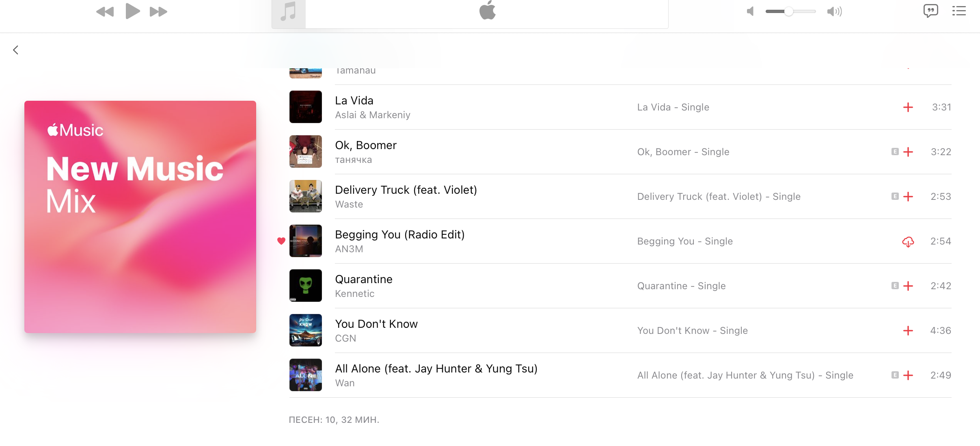Screen dimensions: 980x446
Task: Add Quarantine by Kennetic to the library
Action: pyautogui.click(x=908, y=286)
